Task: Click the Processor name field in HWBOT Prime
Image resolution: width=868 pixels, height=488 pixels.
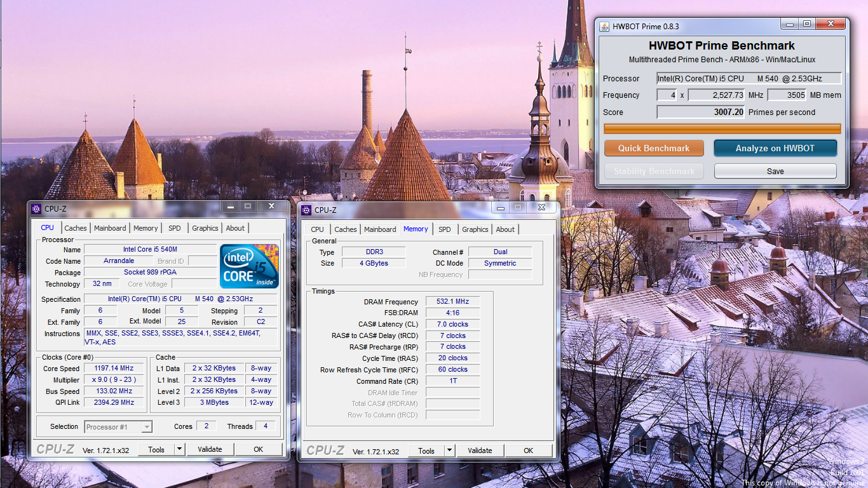Action: click(x=749, y=78)
